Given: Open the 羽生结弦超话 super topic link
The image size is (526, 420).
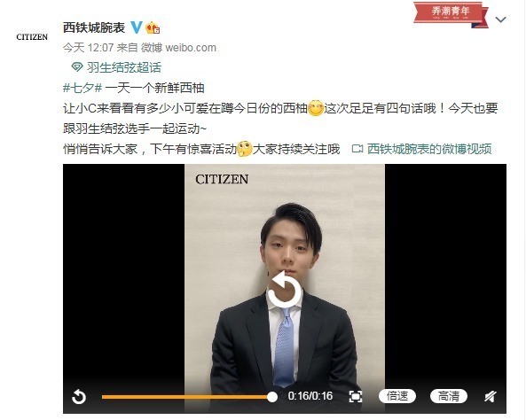Looking at the screenshot, I should [124, 67].
